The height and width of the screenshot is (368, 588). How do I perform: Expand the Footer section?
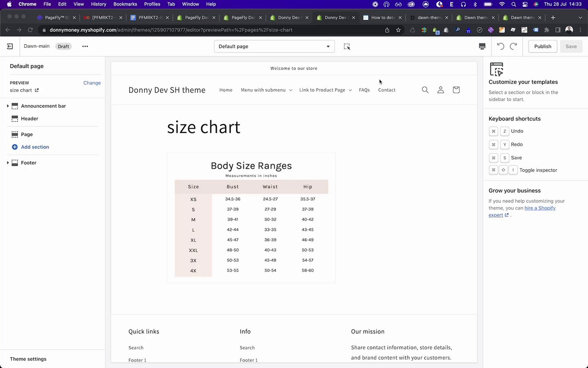[x=8, y=163]
